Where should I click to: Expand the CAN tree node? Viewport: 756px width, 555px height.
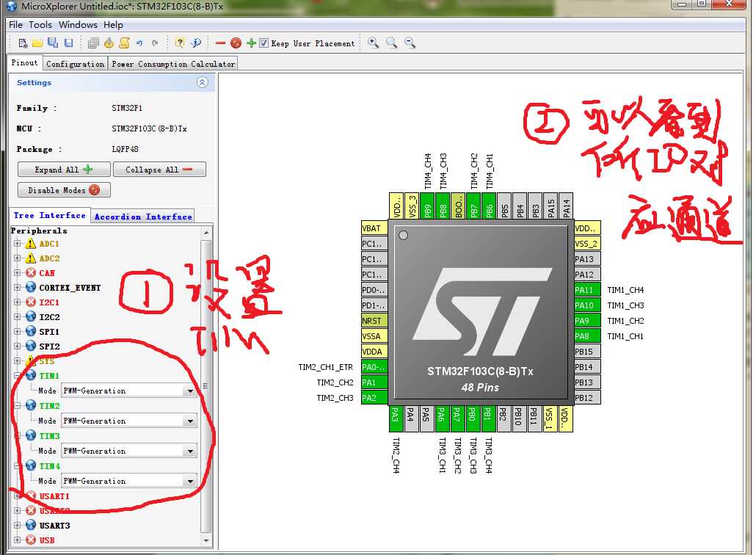pyautogui.click(x=18, y=273)
